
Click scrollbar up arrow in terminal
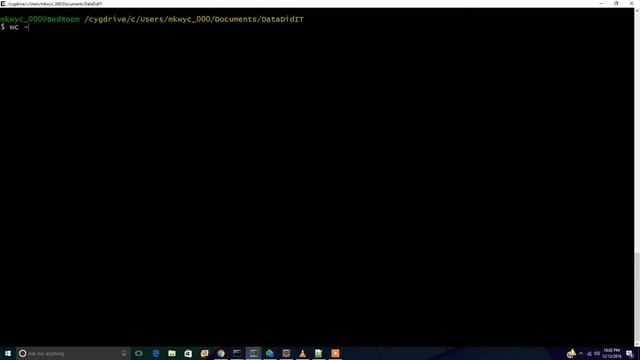pyautogui.click(x=637, y=10)
